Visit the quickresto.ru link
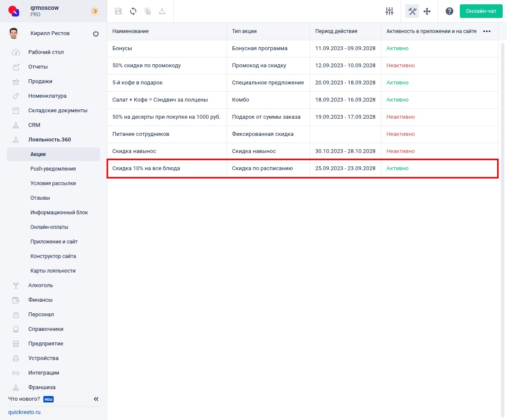 click(24, 412)
